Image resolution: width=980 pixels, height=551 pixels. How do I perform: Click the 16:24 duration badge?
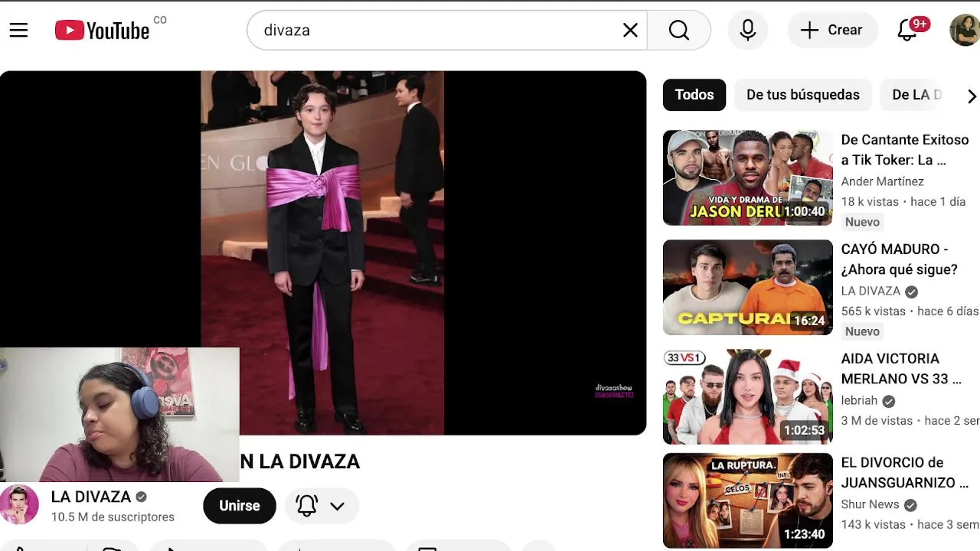pos(809,321)
